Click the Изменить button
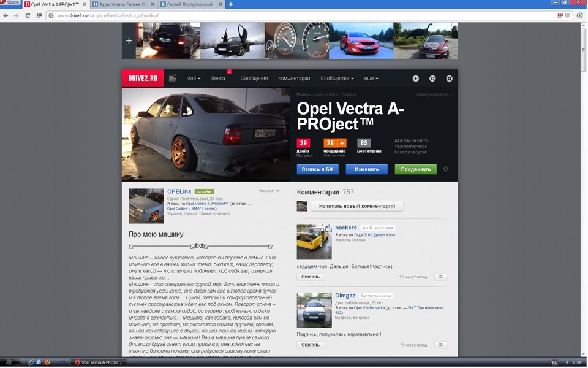This screenshot has width=588, height=368. click(366, 169)
